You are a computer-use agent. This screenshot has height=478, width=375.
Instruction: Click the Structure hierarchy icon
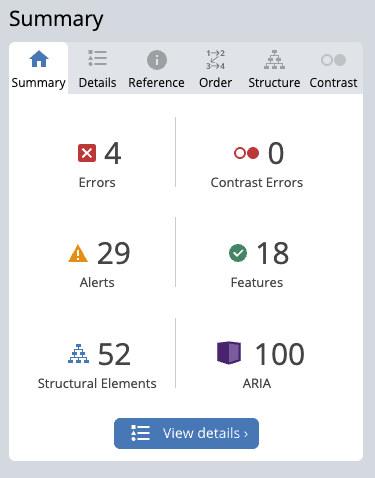tap(274, 60)
